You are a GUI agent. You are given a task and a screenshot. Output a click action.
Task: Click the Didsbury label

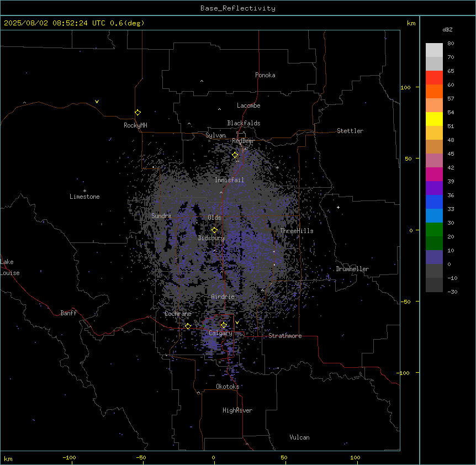(x=211, y=238)
